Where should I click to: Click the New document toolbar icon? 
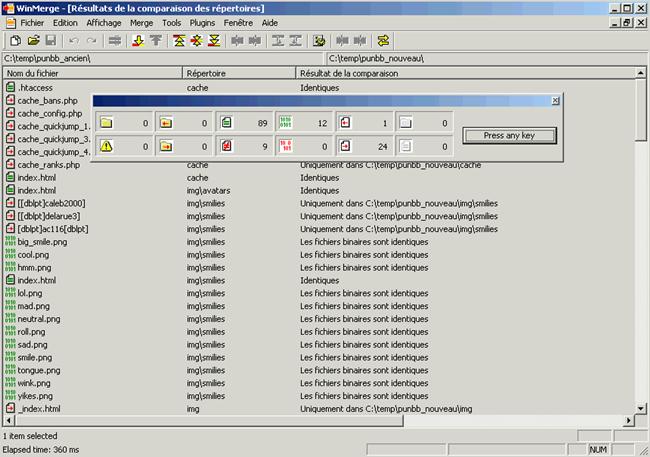pyautogui.click(x=15, y=40)
